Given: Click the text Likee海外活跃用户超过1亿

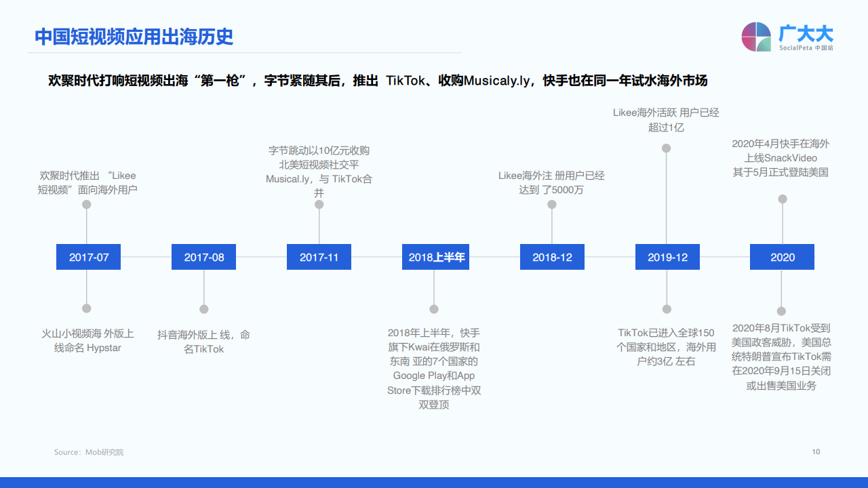Looking at the screenshot, I should 667,119.
